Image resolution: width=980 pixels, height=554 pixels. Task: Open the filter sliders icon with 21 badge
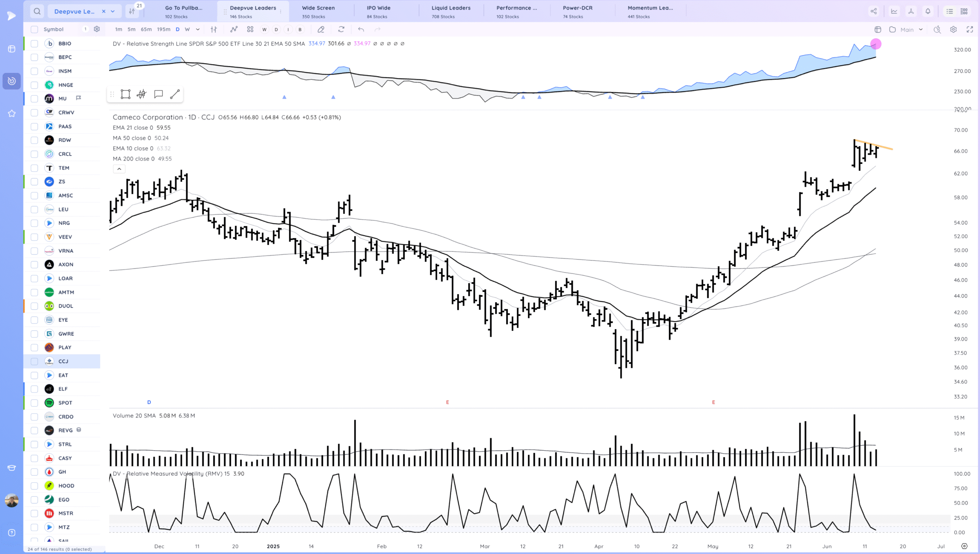(132, 11)
